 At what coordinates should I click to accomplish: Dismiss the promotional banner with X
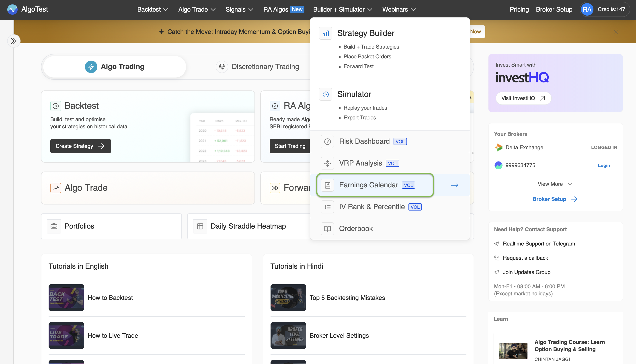[616, 32]
